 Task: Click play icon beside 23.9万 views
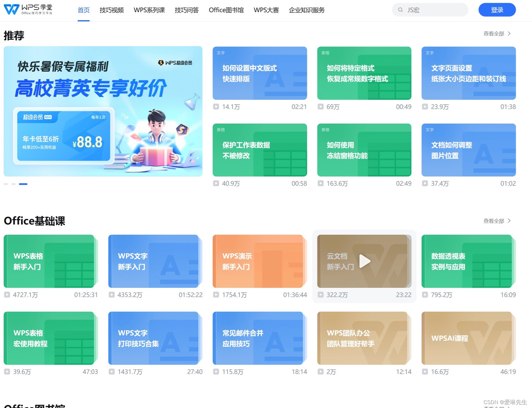(425, 107)
